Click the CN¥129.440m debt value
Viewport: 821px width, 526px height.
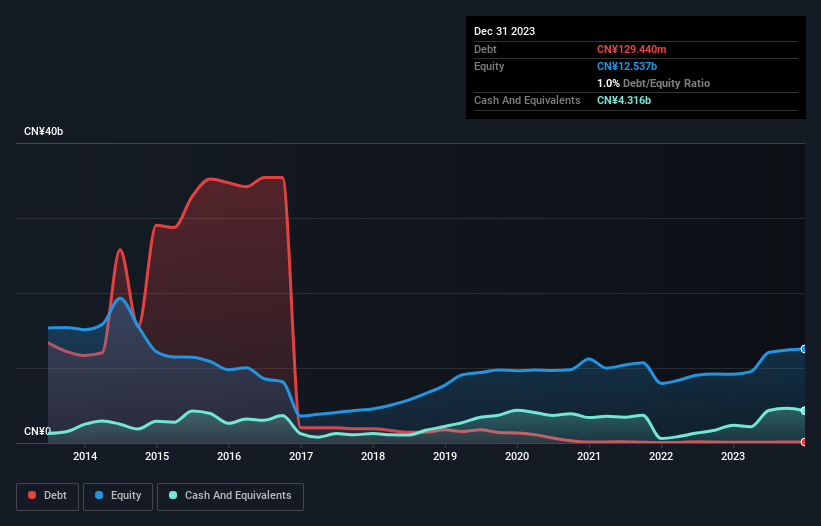pos(631,49)
